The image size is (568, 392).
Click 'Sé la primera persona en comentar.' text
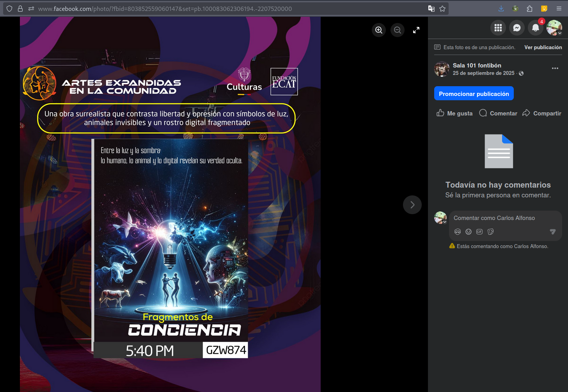[x=498, y=195]
